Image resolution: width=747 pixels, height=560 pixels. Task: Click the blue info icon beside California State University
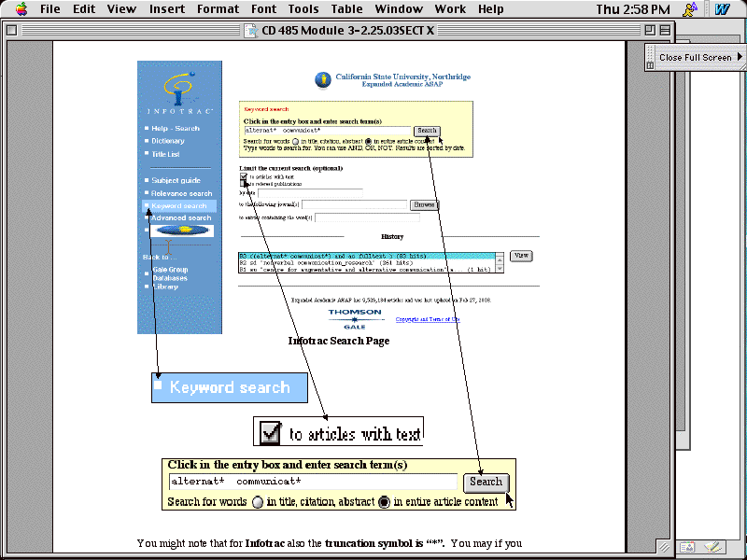pos(323,80)
